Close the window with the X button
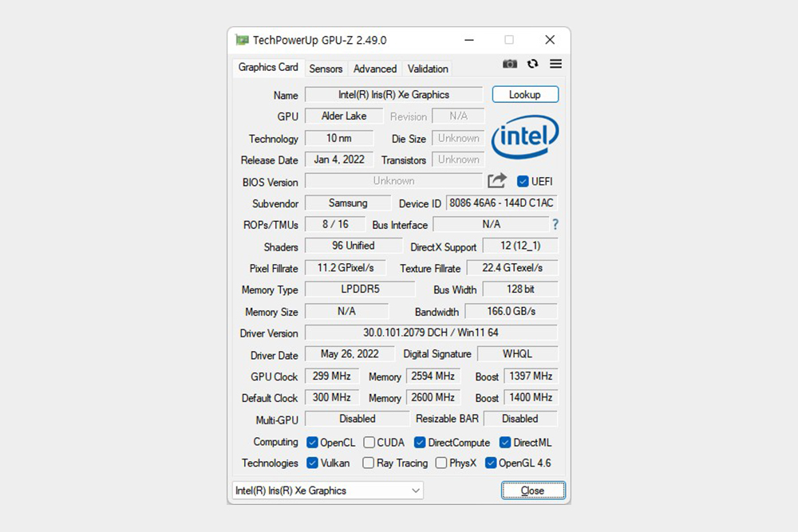Screen dimensions: 798x532 click(x=550, y=40)
